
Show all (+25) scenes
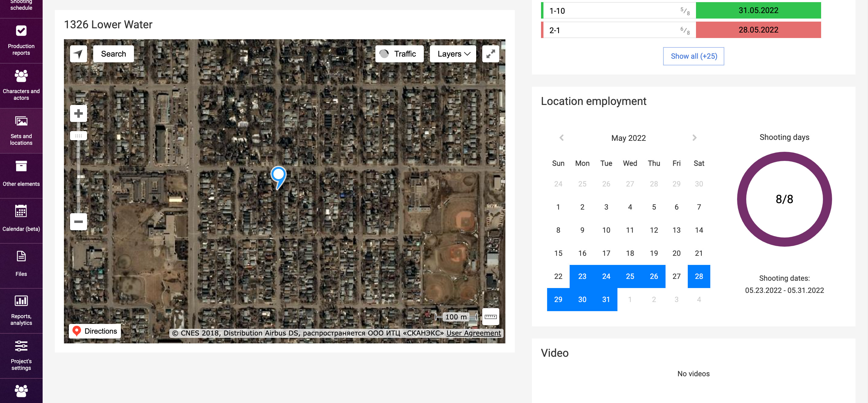[694, 56]
